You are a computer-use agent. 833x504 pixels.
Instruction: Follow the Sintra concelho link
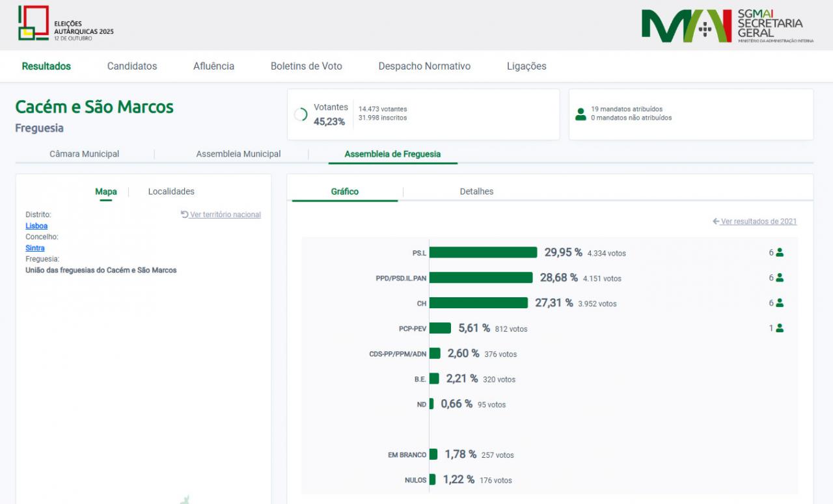(x=35, y=248)
